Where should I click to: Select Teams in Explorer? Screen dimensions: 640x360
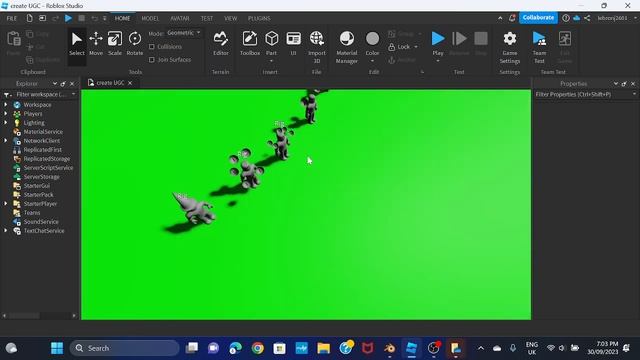32,213
